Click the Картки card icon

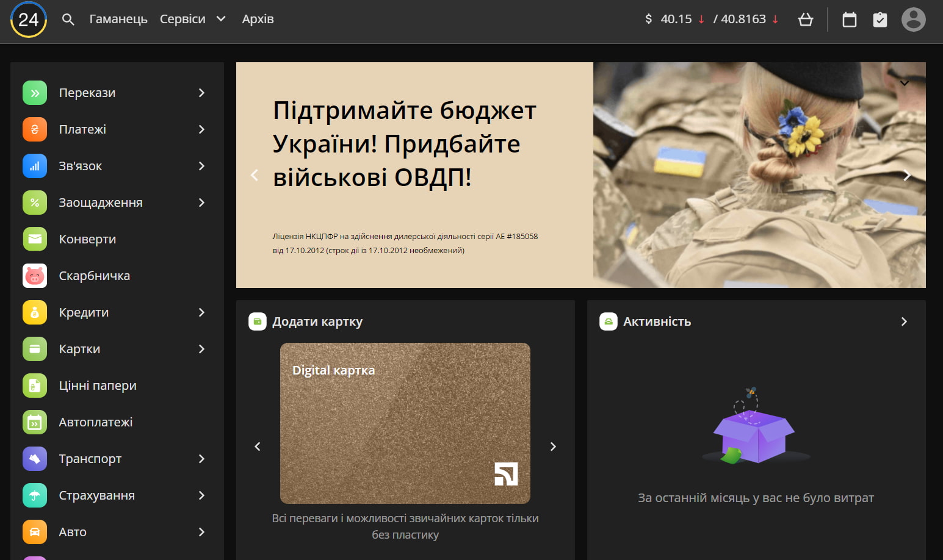pos(35,349)
